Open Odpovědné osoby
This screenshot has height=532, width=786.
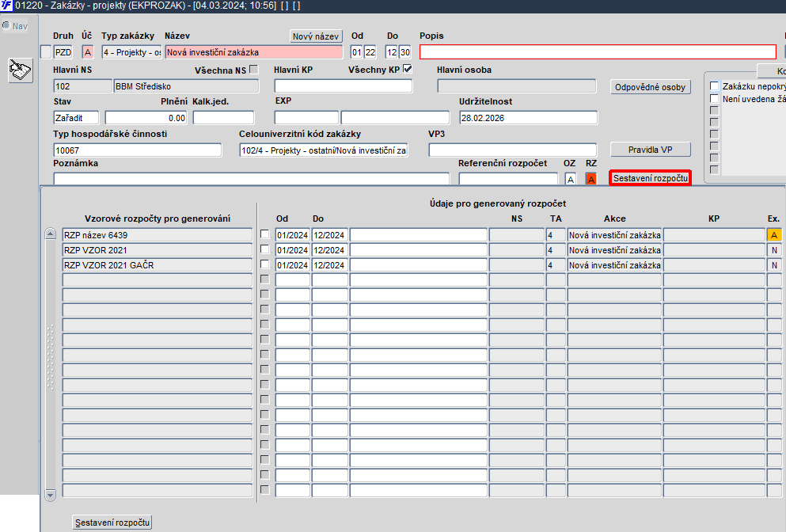point(651,87)
